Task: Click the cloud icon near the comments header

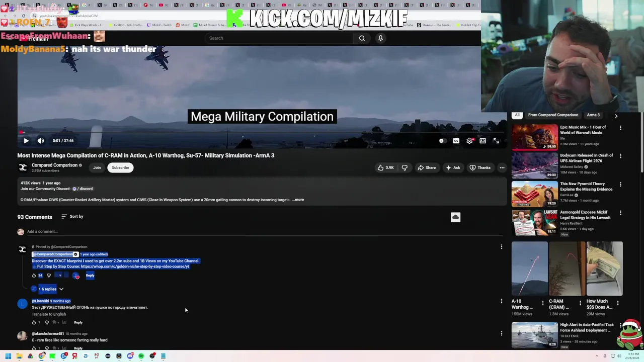Action: 455,217
